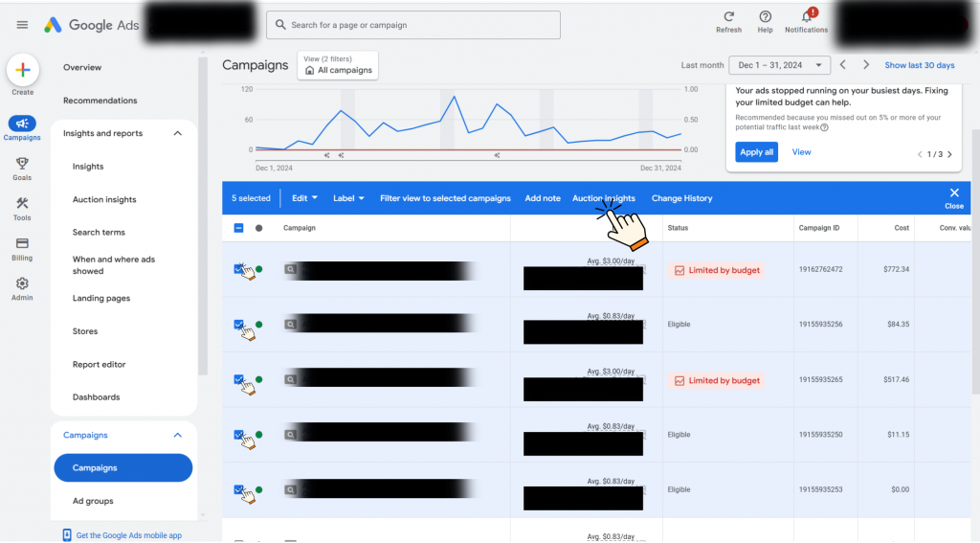Uncheck the campaign with ID 19162762472
The width and height of the screenshot is (980, 543).
point(239,270)
